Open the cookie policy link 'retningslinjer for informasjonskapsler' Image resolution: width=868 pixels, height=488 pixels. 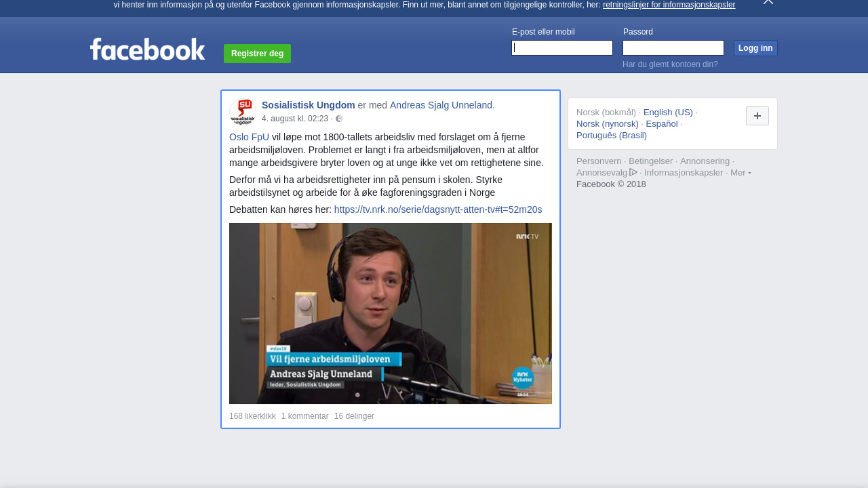pyautogui.click(x=669, y=5)
